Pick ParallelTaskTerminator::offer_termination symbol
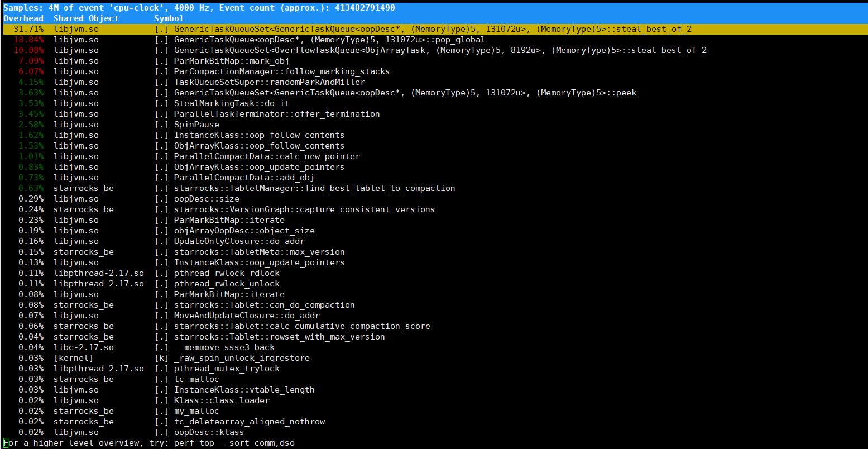 pos(276,114)
